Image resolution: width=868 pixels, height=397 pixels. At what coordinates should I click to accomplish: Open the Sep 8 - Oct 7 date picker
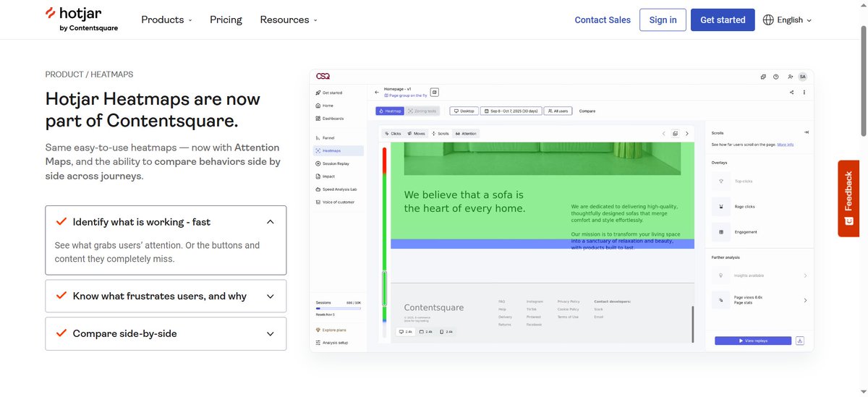[x=511, y=111]
